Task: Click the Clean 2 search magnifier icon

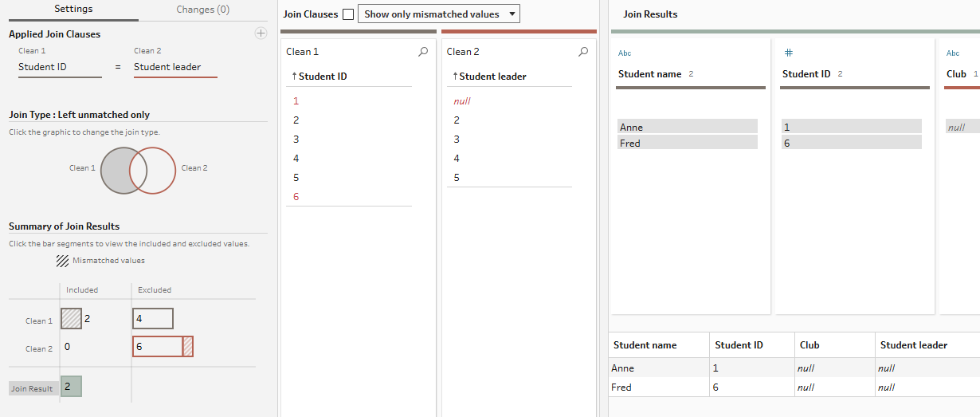Action: [583, 52]
